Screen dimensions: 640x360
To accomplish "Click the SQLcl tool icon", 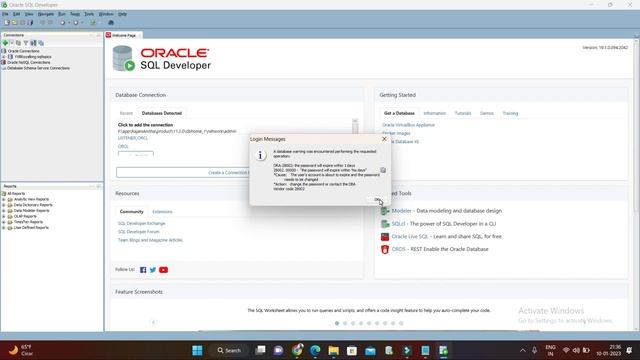I will click(385, 224).
